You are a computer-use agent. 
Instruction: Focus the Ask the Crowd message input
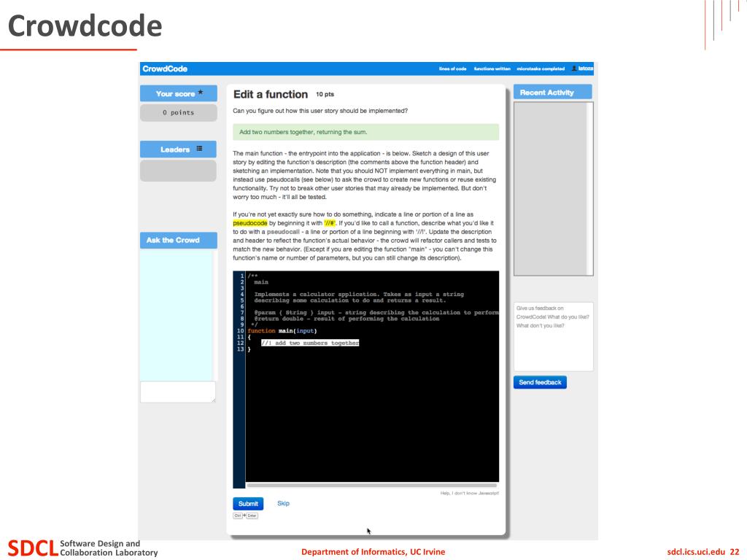click(x=178, y=392)
